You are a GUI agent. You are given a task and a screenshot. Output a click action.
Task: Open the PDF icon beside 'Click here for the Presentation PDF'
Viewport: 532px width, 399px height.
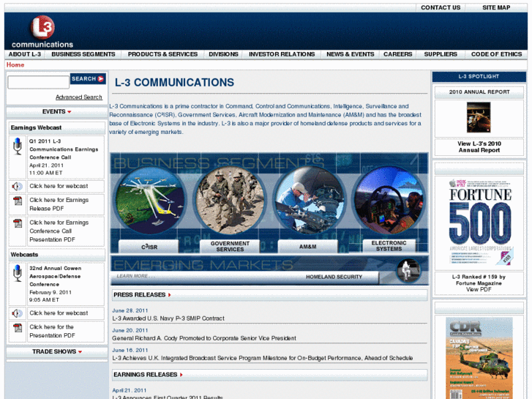coord(18,328)
